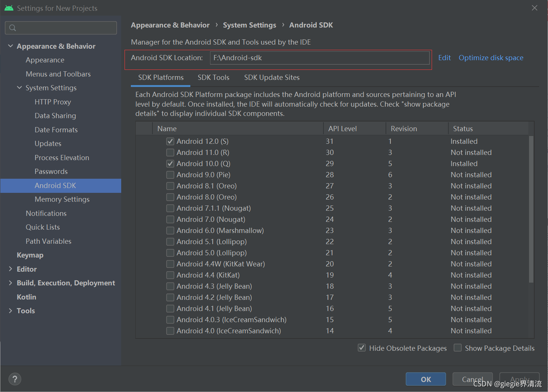548x392 pixels.
Task: Check the Android 5.0 (Lollipop) checkbox
Action: coord(170,253)
